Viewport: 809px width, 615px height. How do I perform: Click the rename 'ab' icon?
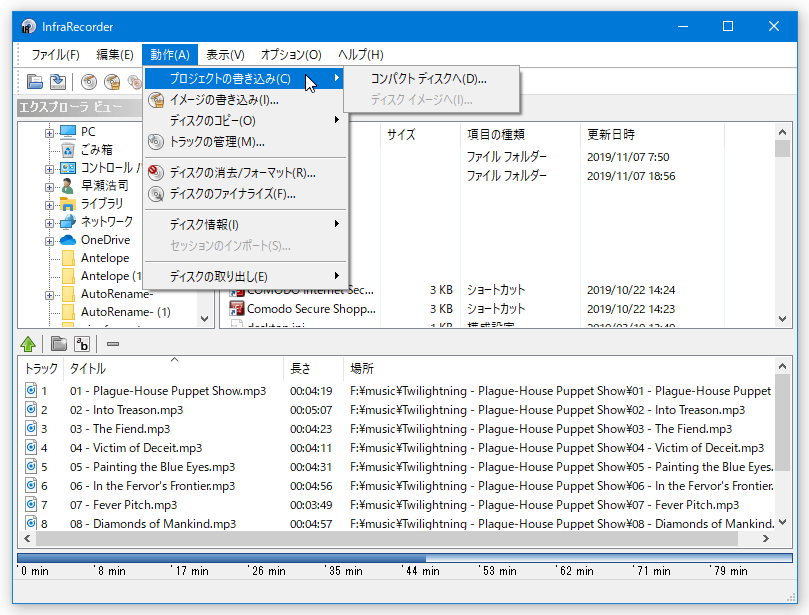pos(82,344)
